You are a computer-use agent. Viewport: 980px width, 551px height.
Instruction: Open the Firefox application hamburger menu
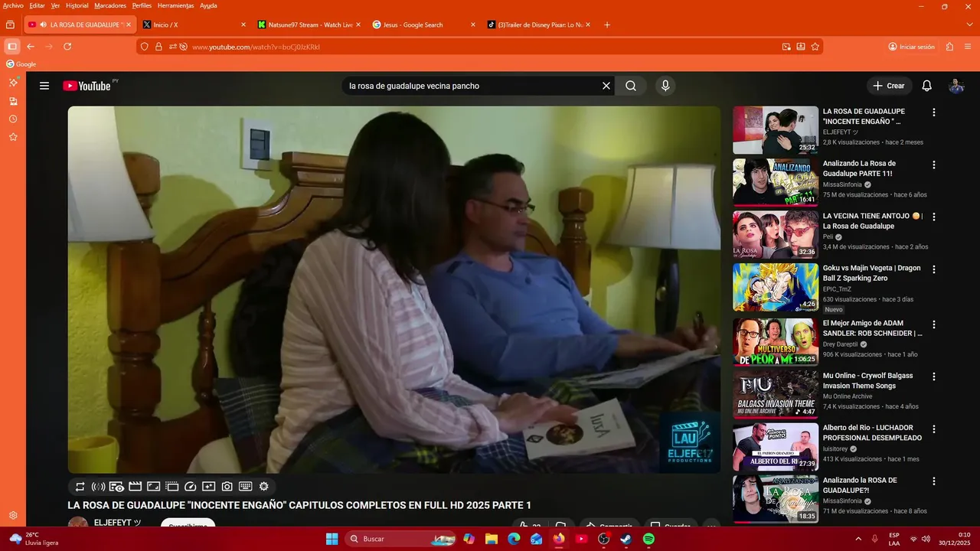click(969, 47)
